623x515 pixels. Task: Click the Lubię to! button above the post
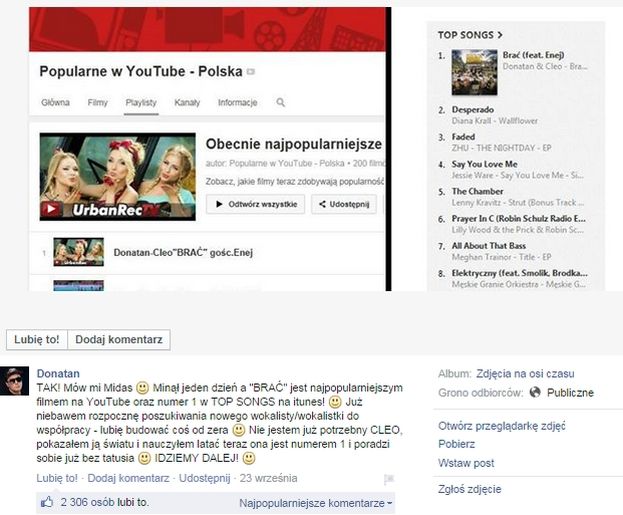click(37, 340)
